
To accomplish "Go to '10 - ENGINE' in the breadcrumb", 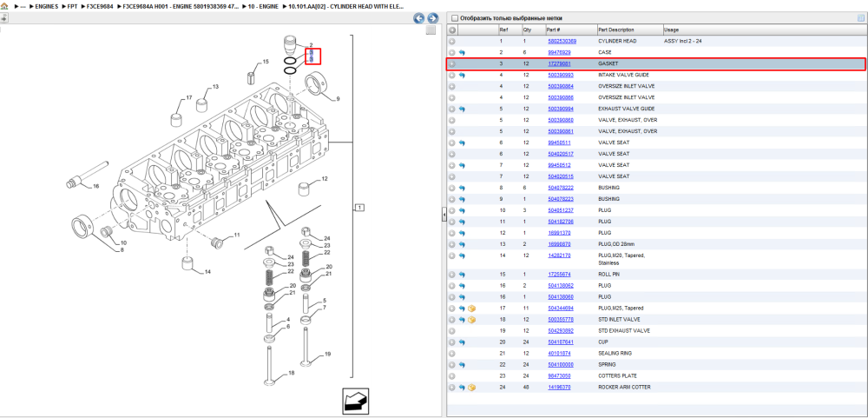I will pyautogui.click(x=263, y=6).
